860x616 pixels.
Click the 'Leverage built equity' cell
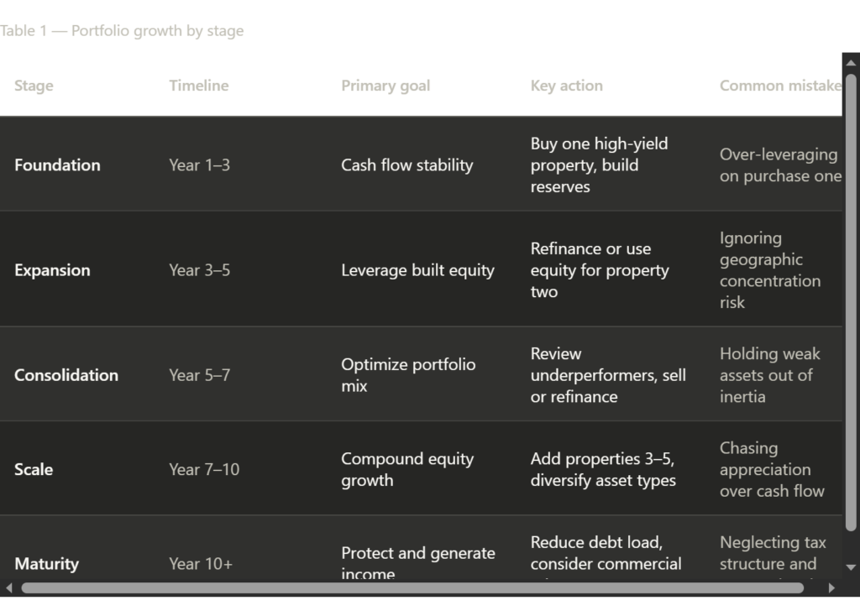(417, 270)
